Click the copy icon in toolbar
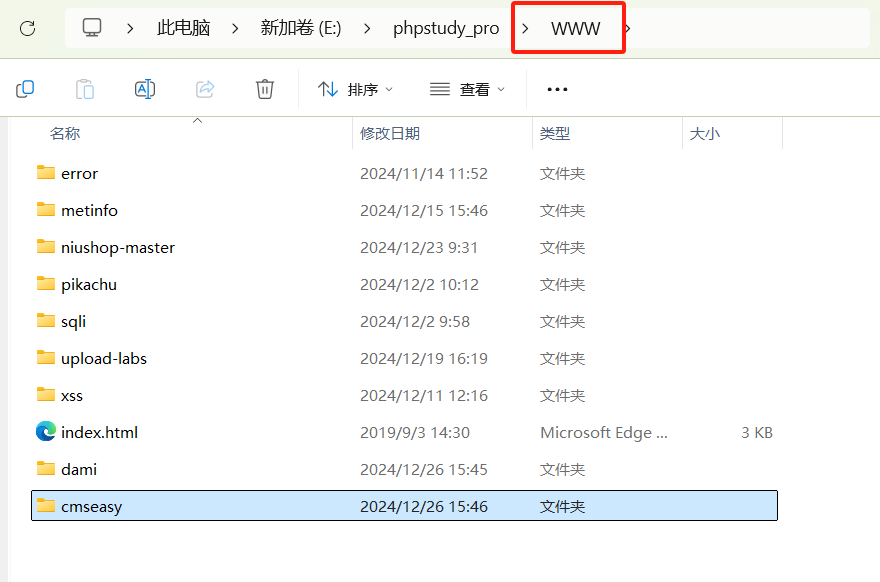 pos(25,89)
